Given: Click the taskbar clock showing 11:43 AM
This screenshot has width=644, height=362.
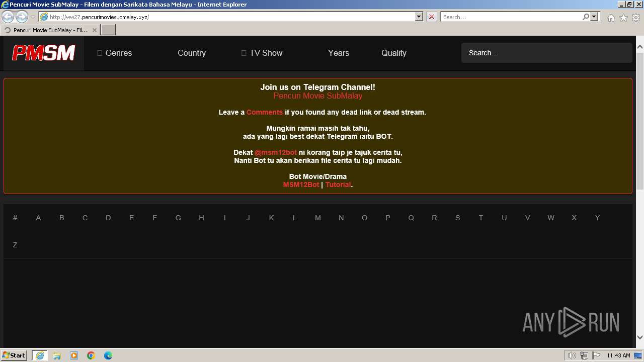Looking at the screenshot, I should (618, 355).
